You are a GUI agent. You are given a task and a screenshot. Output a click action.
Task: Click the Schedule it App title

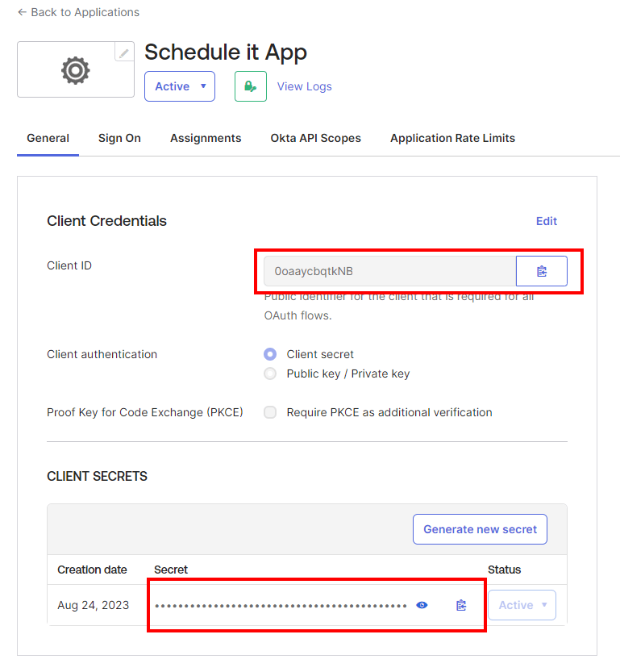coord(226,52)
